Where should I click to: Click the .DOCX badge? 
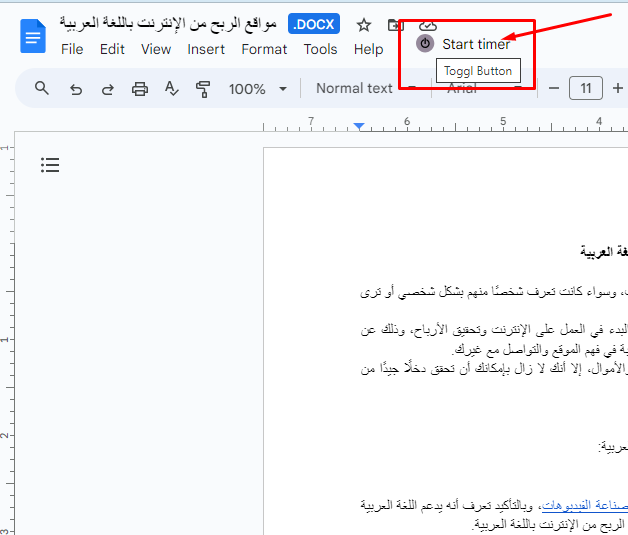click(x=314, y=24)
